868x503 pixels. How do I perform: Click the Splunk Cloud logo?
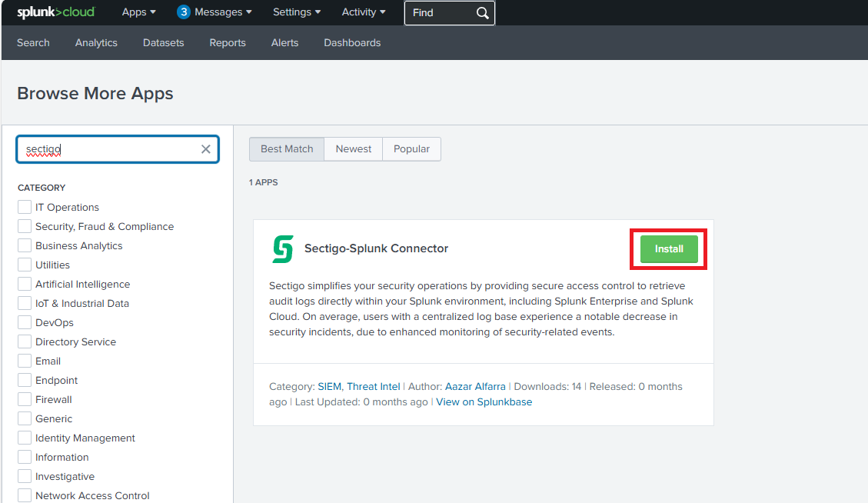55,12
